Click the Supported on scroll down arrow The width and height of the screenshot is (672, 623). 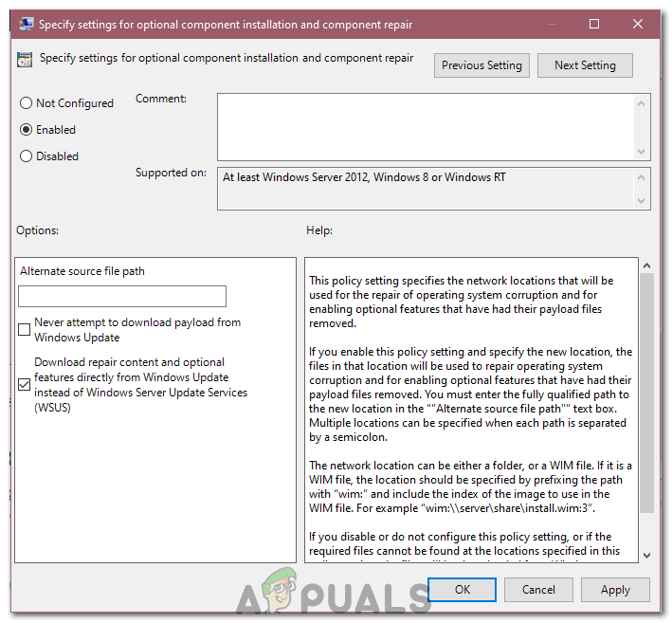[x=641, y=200]
